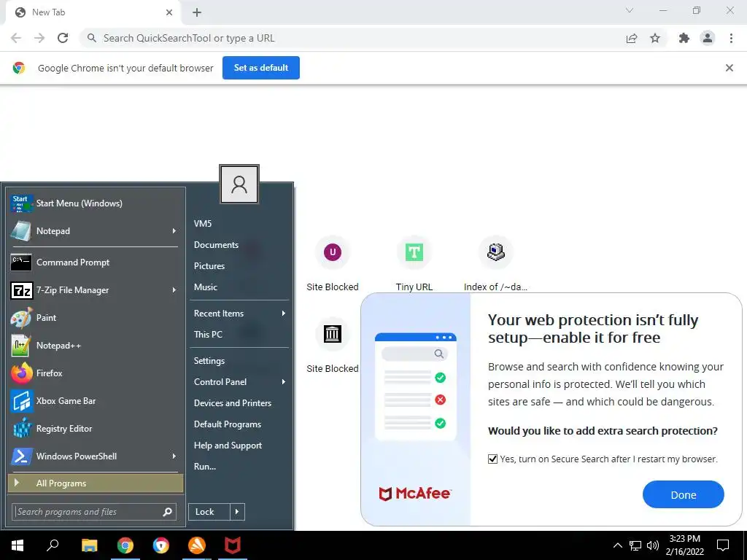747x560 pixels.
Task: Open the McAfee taskbar icon
Action: (233, 545)
